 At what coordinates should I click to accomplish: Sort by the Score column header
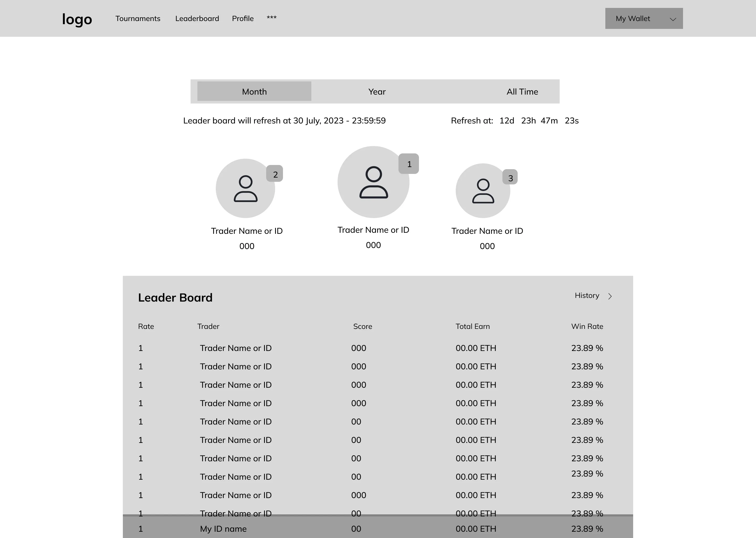[363, 326]
